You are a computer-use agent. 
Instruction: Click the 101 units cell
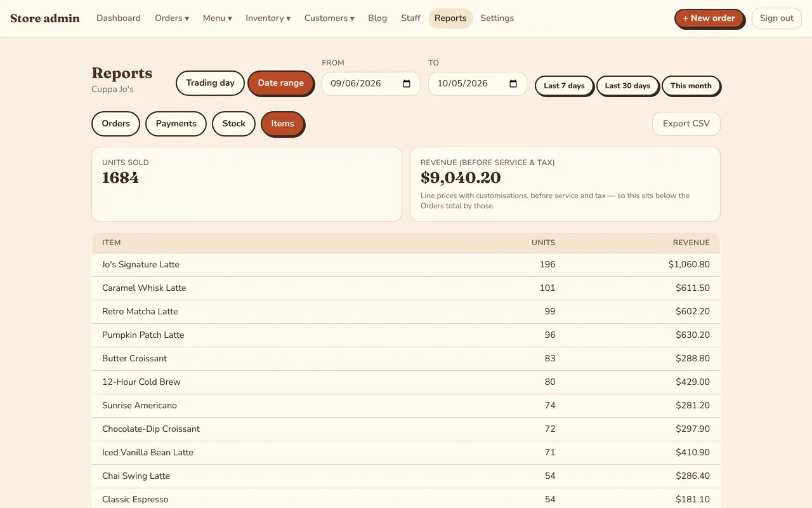pos(547,288)
